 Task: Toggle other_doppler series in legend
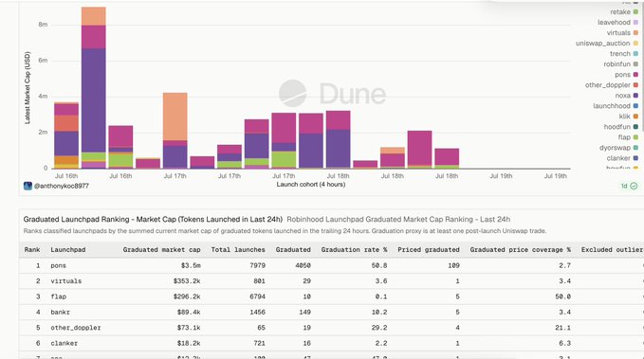612,85
